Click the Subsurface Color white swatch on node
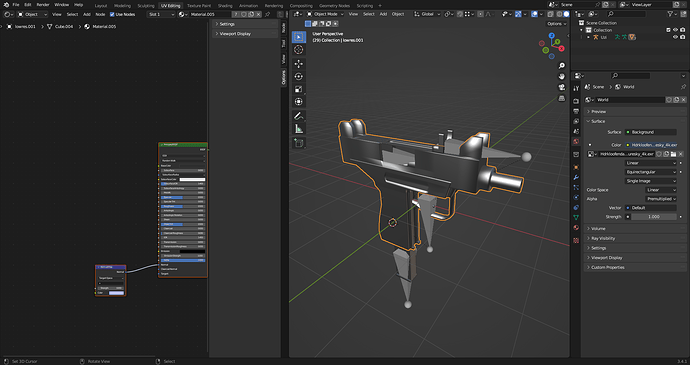690x365 pixels. point(192,179)
